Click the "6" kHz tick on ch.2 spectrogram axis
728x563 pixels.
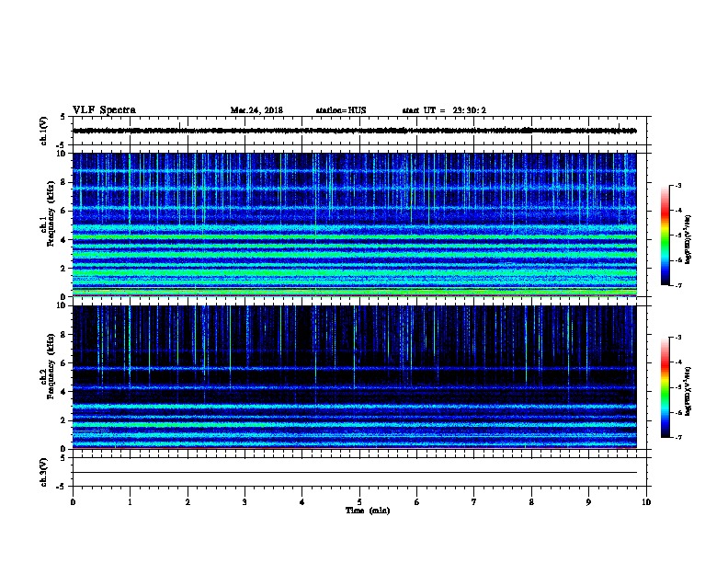click(63, 362)
